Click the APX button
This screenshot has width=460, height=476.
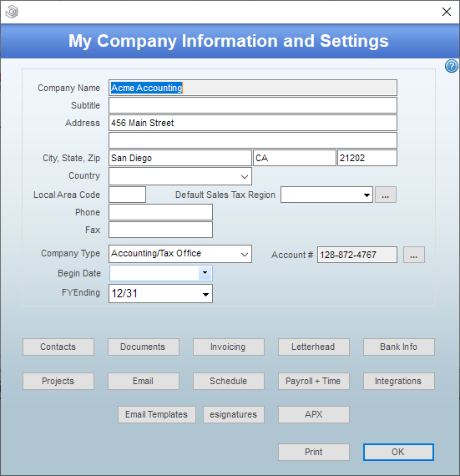[313, 415]
